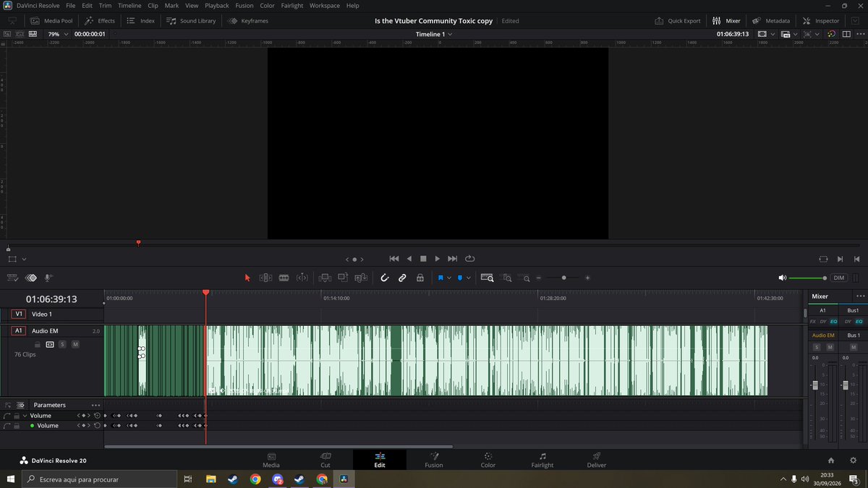The width and height of the screenshot is (868, 488).
Task: Open the Timeline 1 name dropdown
Action: pyautogui.click(x=434, y=34)
